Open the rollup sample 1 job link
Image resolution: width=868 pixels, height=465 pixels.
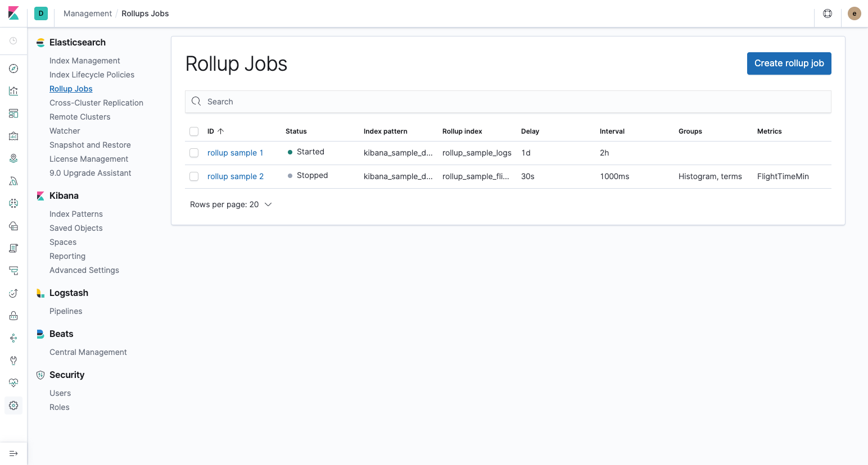click(235, 152)
